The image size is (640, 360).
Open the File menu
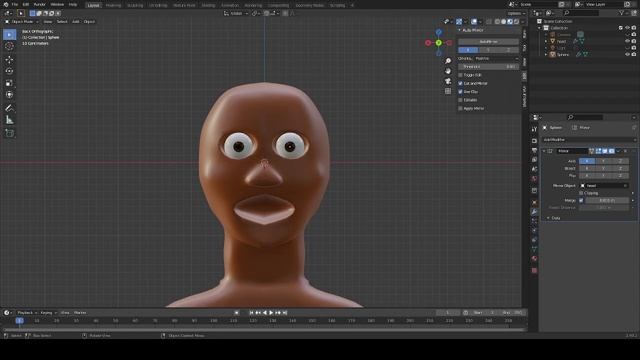15,4
